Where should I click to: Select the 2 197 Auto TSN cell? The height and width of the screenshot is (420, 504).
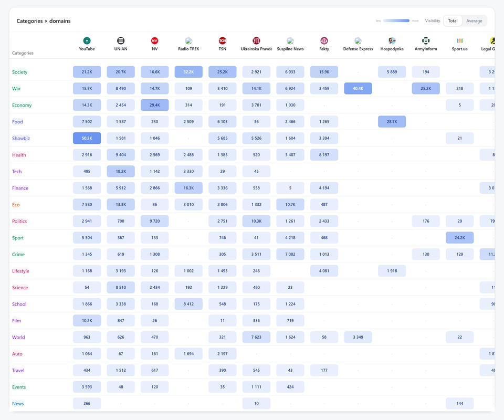[x=223, y=354]
